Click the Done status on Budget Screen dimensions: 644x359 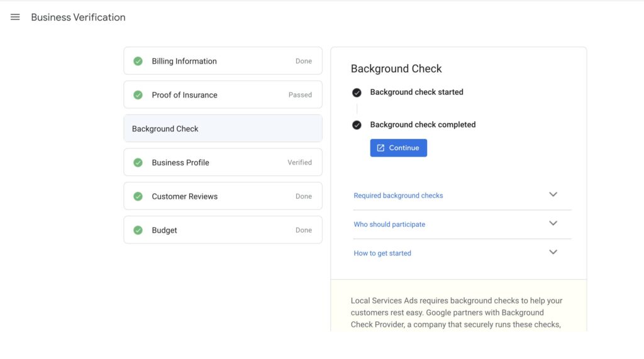point(304,230)
